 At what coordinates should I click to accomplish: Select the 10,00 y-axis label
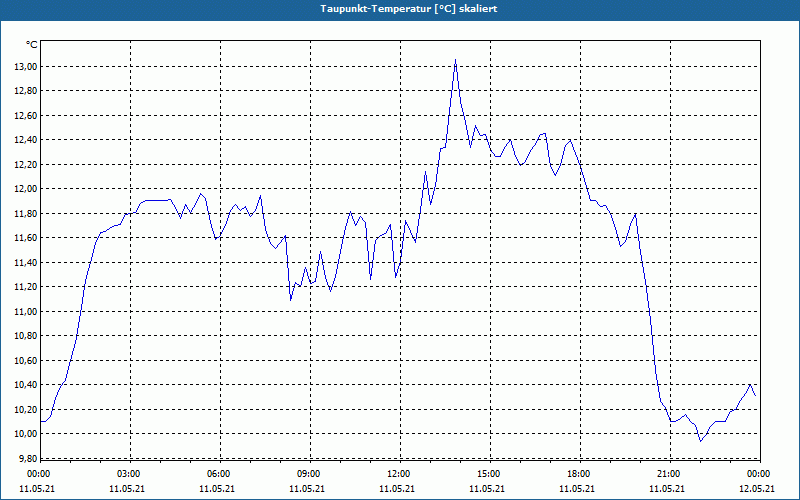pyautogui.click(x=24, y=434)
